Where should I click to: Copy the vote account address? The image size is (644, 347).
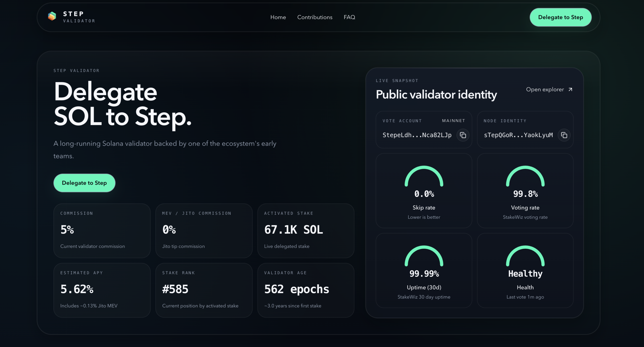pyautogui.click(x=463, y=135)
